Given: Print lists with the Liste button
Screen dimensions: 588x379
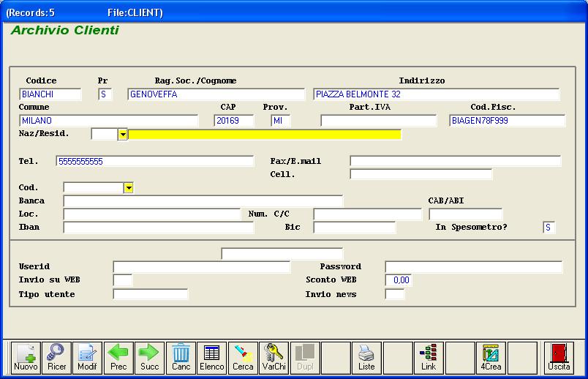Looking at the screenshot, I should pyautogui.click(x=366, y=358).
